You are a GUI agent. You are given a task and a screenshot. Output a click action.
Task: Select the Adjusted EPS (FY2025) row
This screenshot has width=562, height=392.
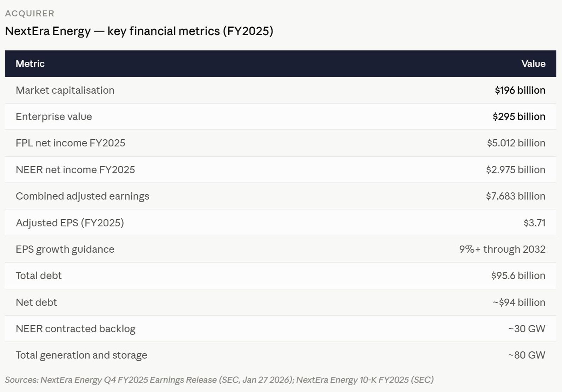(280, 222)
